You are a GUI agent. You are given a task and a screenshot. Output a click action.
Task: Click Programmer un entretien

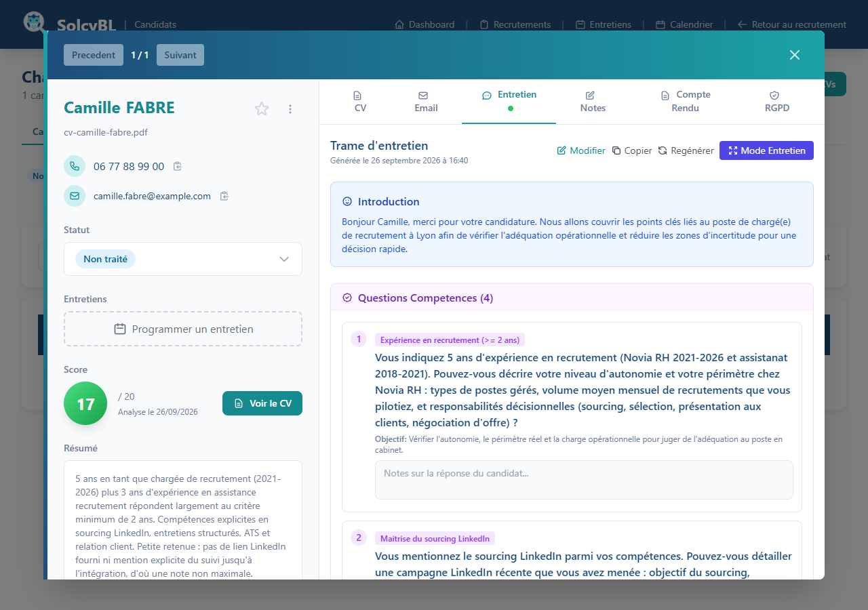pyautogui.click(x=183, y=329)
